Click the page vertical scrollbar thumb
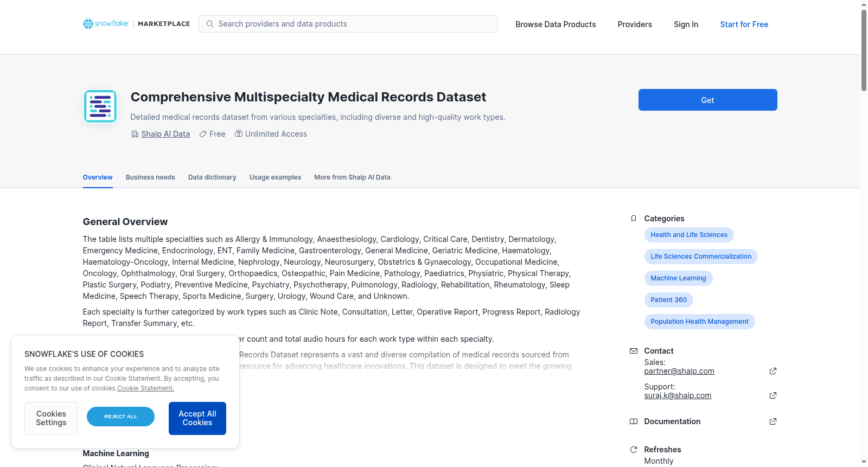The width and height of the screenshot is (868, 467). [864, 50]
